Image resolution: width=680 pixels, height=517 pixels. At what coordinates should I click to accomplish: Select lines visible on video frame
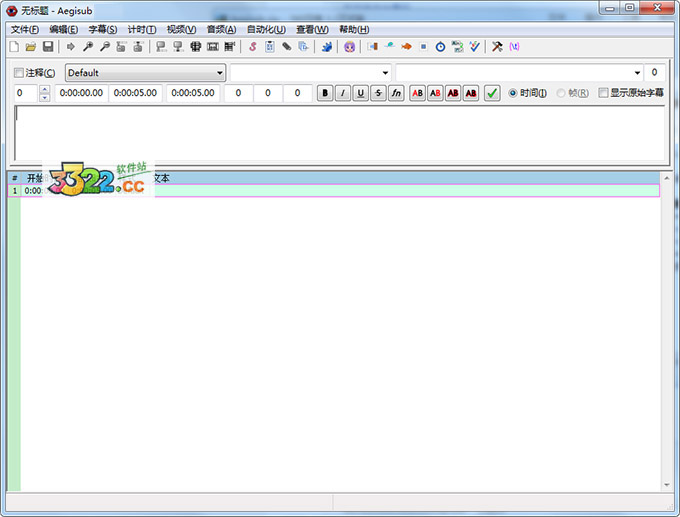coord(196,46)
